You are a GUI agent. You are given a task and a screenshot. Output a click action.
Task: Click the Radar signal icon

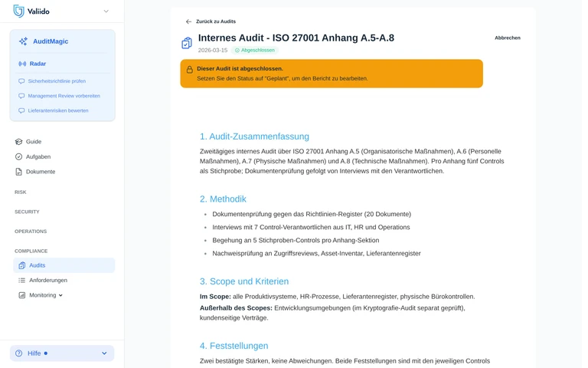(22, 64)
